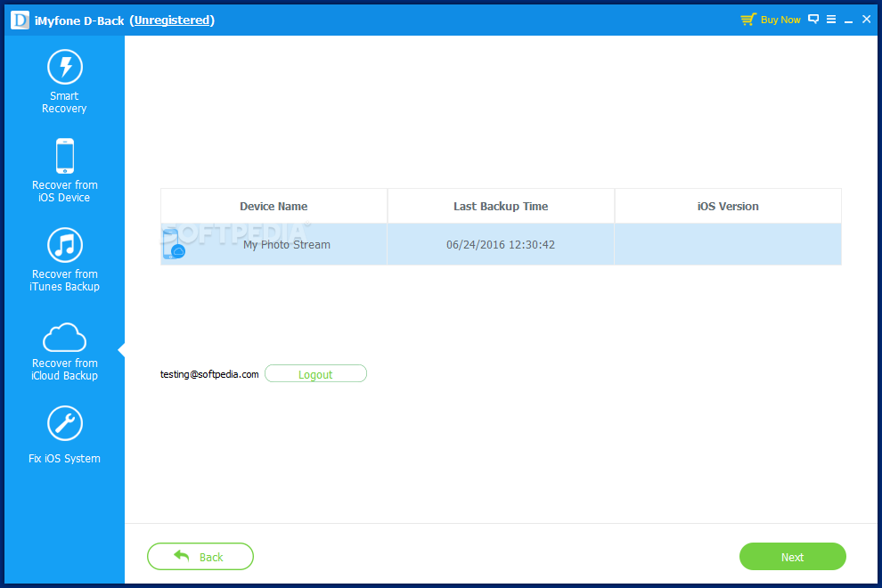The width and height of the screenshot is (882, 588).
Task: Click the iOS Version column header
Action: tap(728, 206)
